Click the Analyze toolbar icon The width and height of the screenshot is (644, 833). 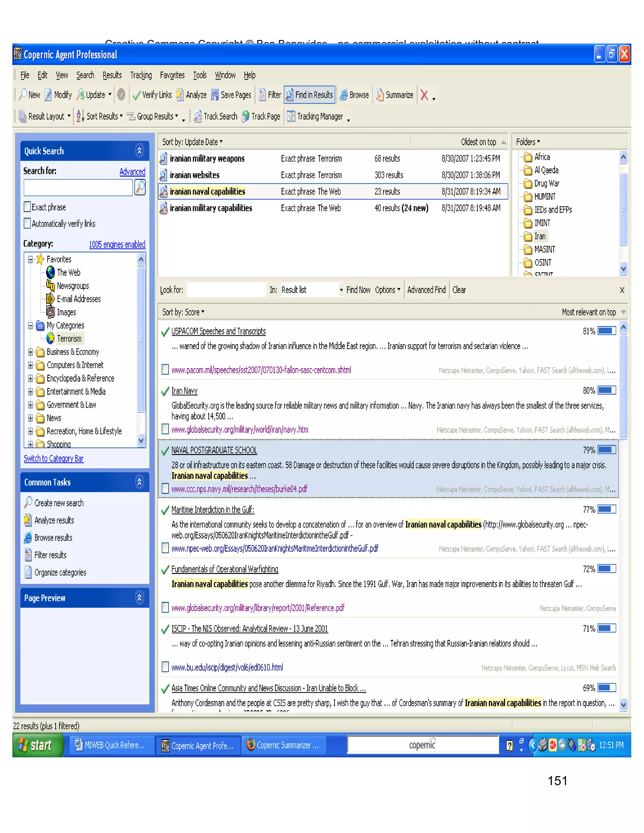click(x=179, y=95)
